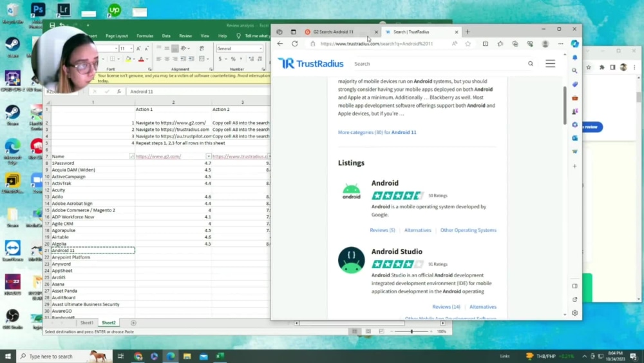Select cell with Anypoint Platform
Viewport: 644px width, 363px height.
click(93, 257)
